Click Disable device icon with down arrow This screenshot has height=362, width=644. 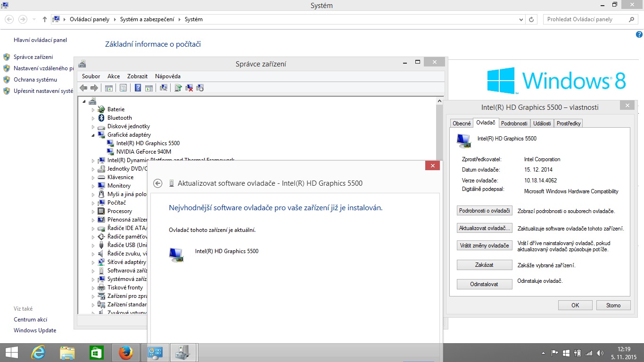coord(200,88)
